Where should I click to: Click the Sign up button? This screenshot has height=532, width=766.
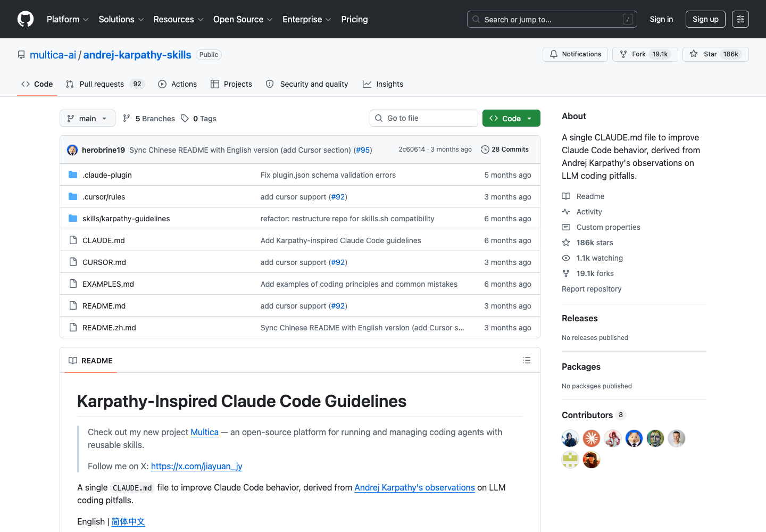705,19
